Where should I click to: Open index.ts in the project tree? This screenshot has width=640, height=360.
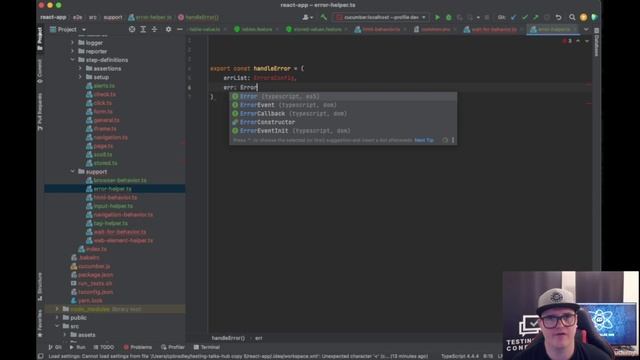pos(93,249)
